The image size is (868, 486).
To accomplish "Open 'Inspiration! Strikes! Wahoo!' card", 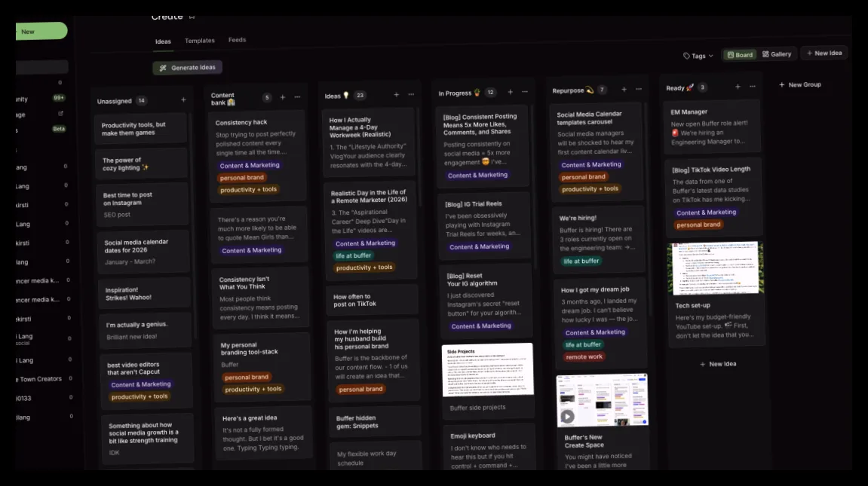I will pyautogui.click(x=145, y=294).
